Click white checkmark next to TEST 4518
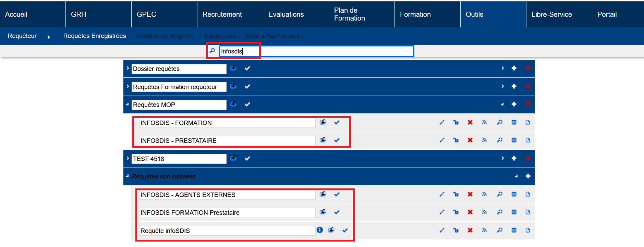The image size is (644, 247). click(x=247, y=158)
